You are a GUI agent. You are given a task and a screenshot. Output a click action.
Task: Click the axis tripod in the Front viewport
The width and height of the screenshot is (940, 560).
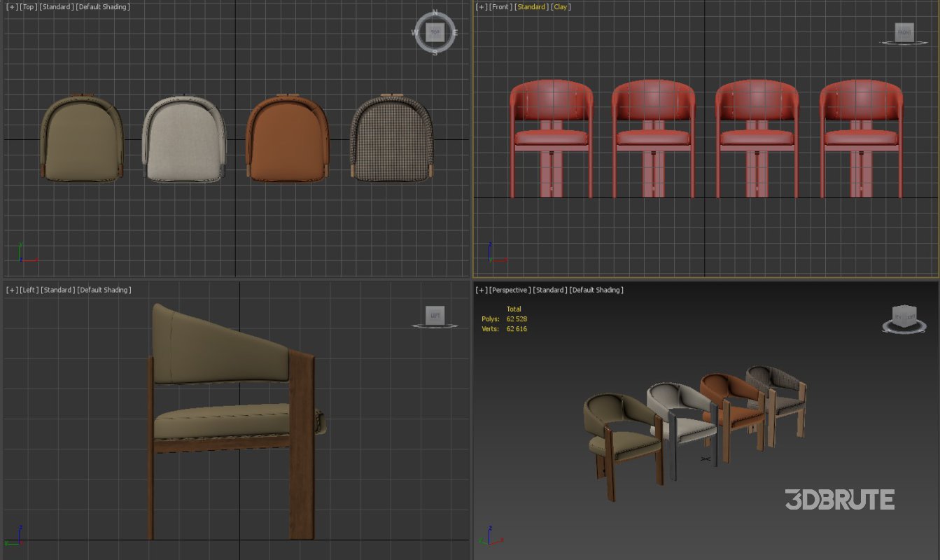click(x=494, y=253)
